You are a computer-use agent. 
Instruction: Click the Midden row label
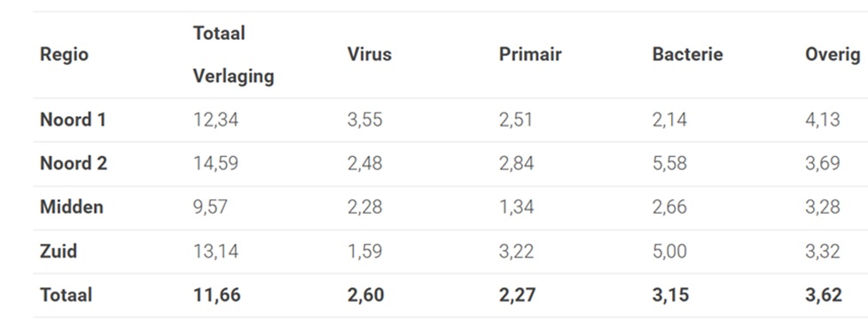click(72, 207)
